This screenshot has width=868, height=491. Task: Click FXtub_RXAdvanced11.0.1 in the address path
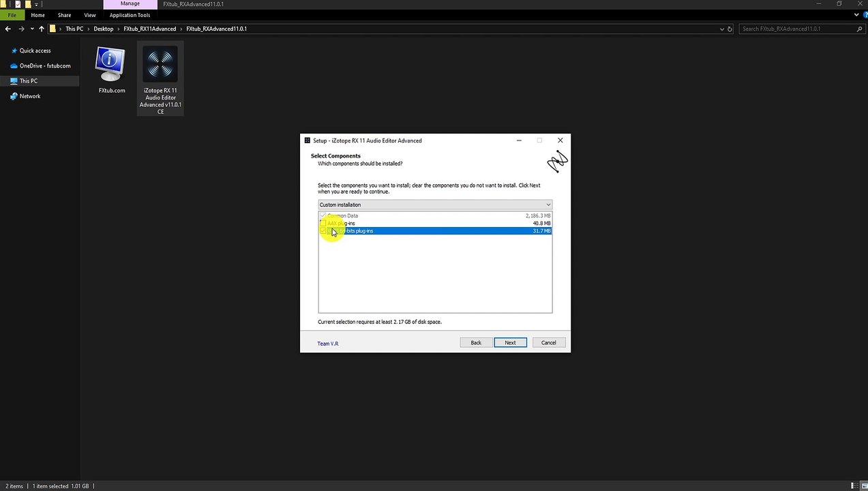pos(216,29)
